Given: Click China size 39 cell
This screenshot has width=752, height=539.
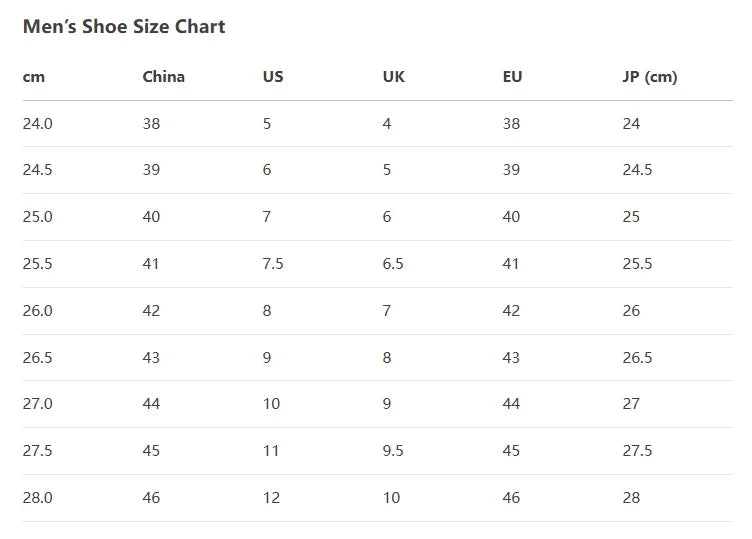Looking at the screenshot, I should pos(151,170).
